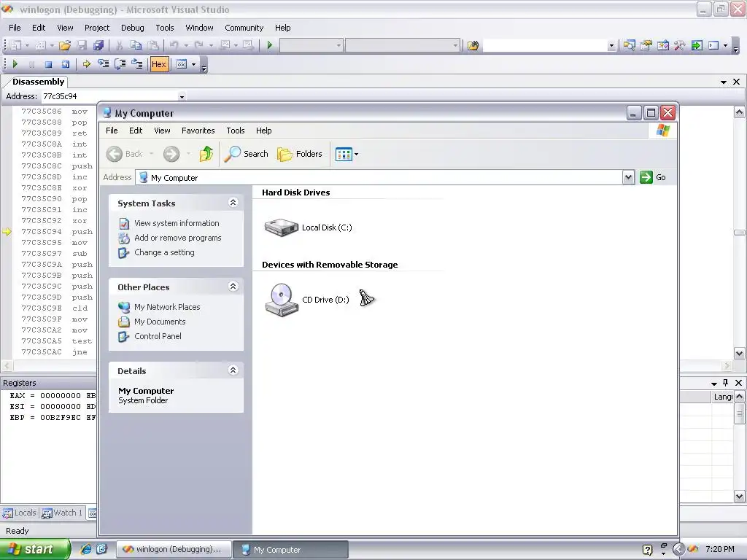The image size is (747, 560).
Task: Select the Disassembly tab
Action: pyautogui.click(x=38, y=82)
